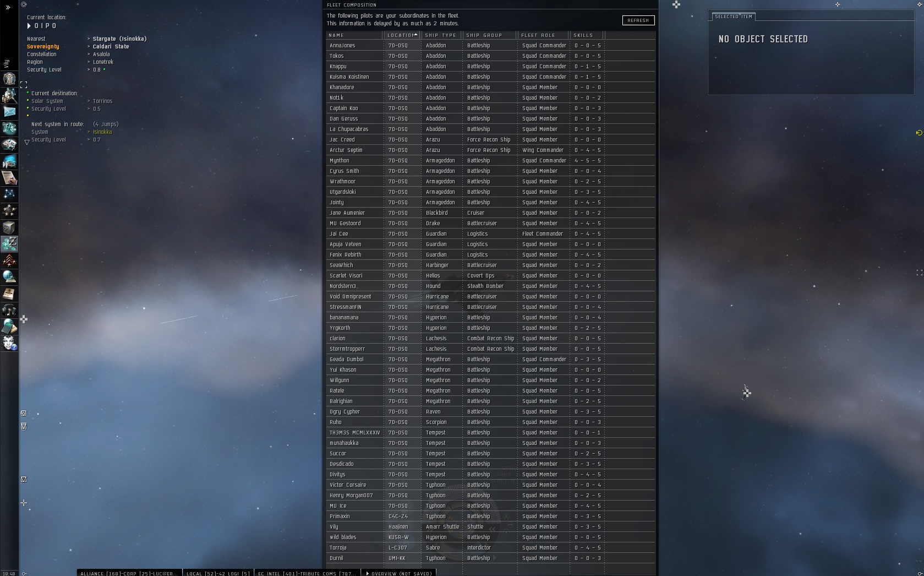Refresh the fleet composition list
Screen dimensions: 924x576
[638, 20]
